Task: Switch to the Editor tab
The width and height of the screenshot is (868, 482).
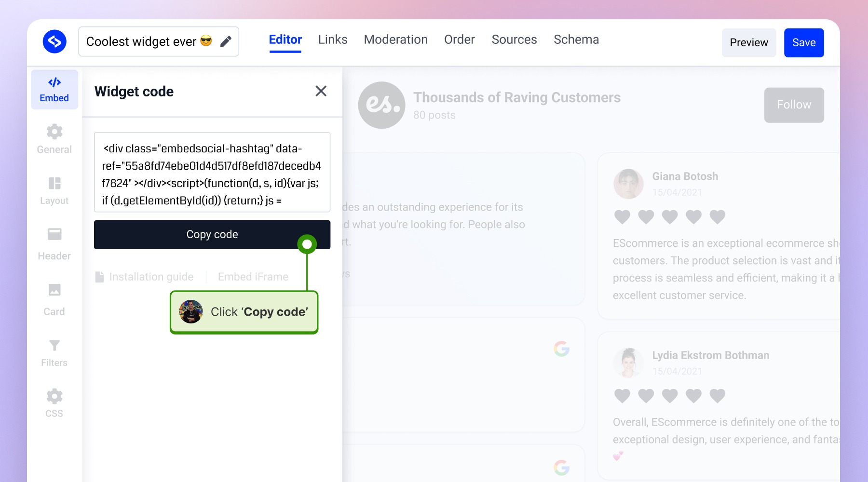Action: (285, 40)
